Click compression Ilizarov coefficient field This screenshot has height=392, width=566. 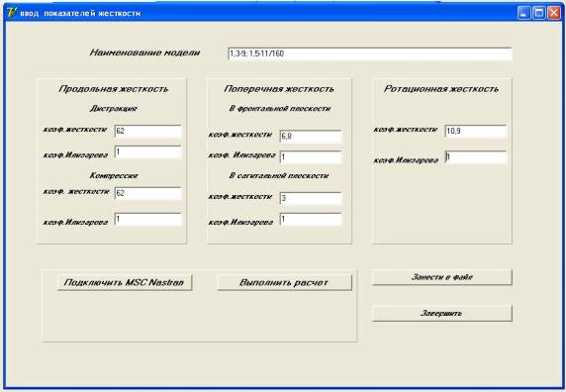coord(148,219)
